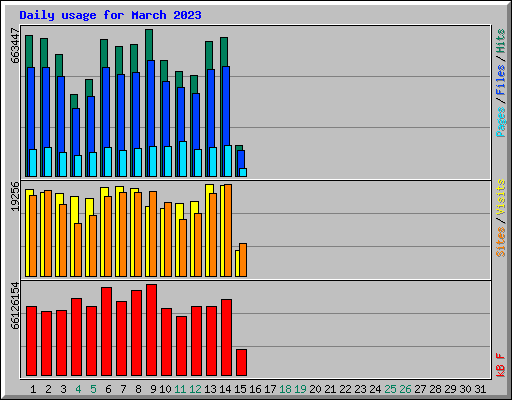Click day 22 on the x-axis
This screenshot has height=400, width=512.
coord(345,389)
